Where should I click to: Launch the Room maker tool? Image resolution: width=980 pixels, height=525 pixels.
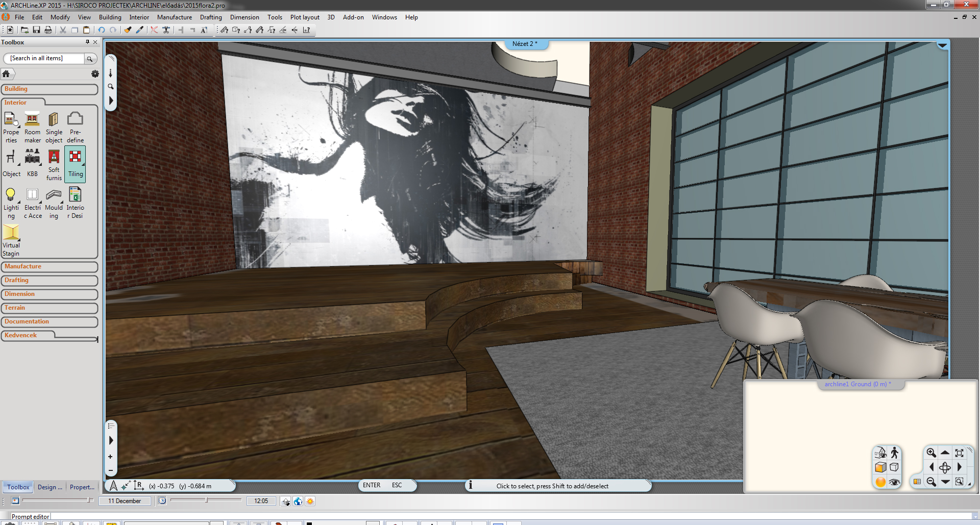click(32, 128)
